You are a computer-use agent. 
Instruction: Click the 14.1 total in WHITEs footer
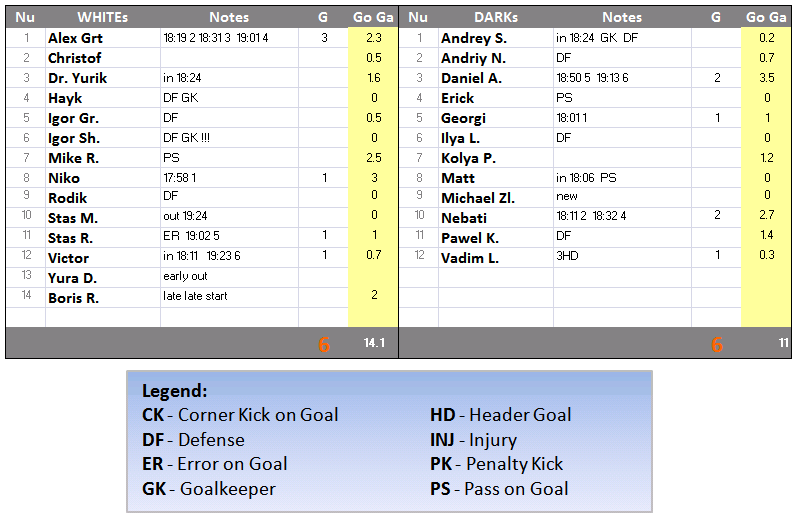click(373, 343)
